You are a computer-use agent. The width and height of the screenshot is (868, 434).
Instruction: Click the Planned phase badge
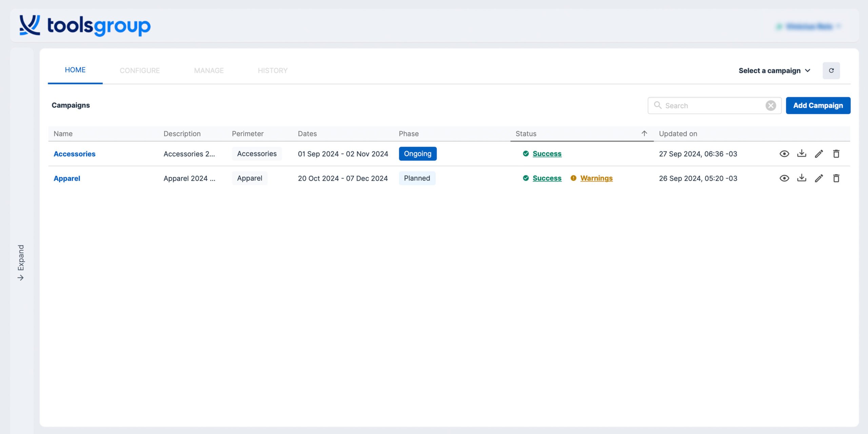(417, 178)
